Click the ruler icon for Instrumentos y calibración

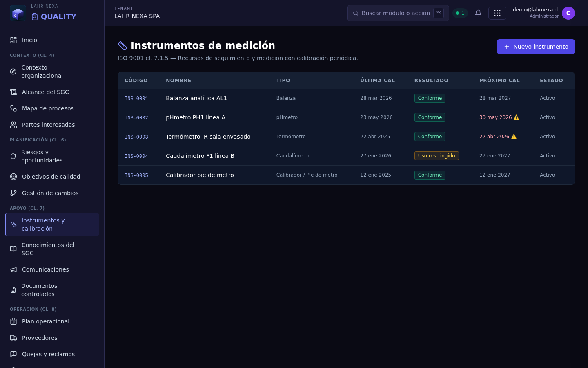coord(13,224)
